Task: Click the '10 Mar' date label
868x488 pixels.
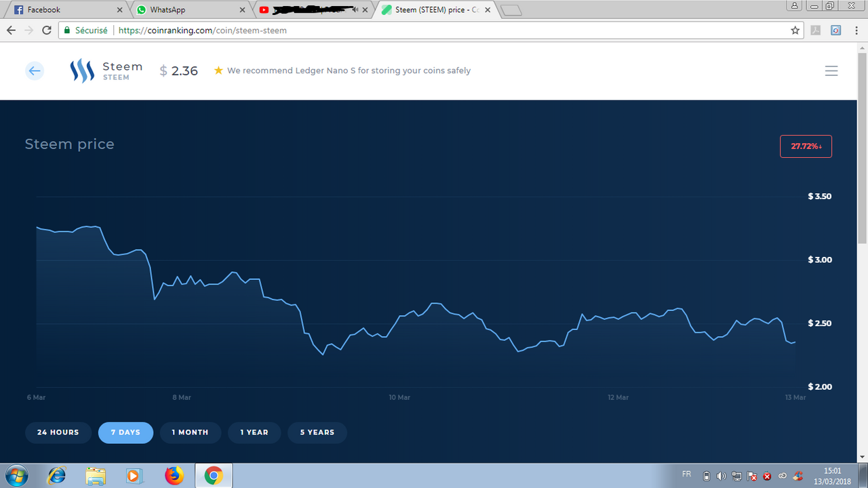Action: (400, 397)
